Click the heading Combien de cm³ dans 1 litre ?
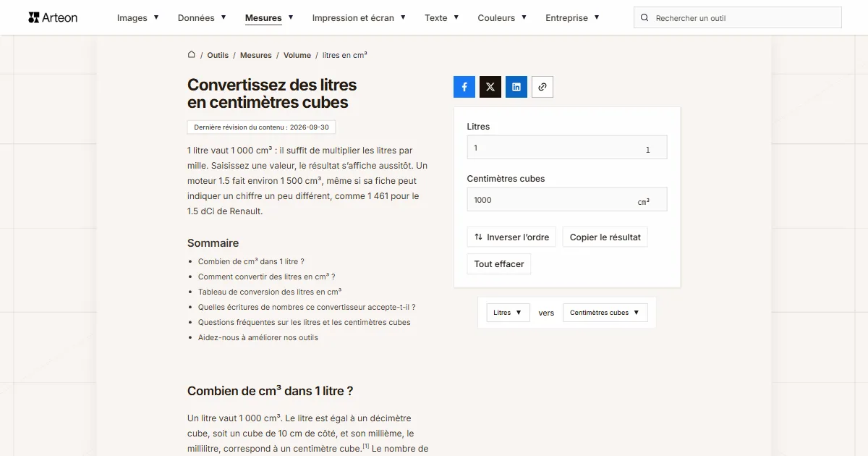 270,391
